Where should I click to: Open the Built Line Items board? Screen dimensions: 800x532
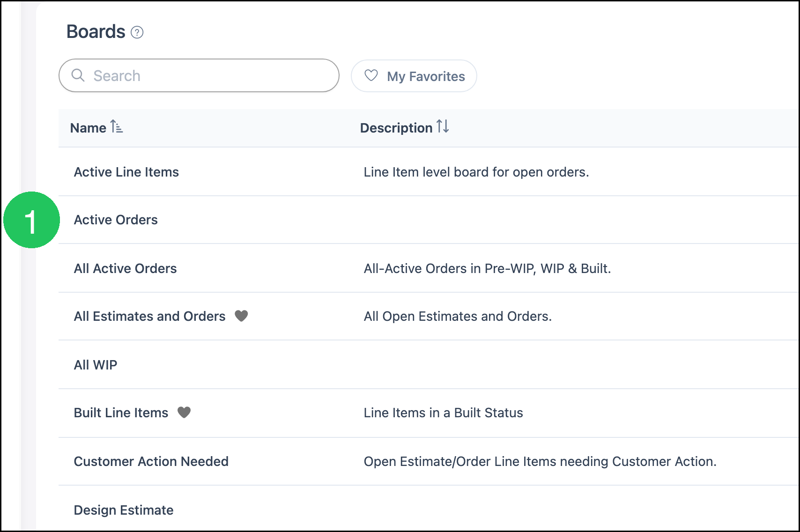[121, 413]
